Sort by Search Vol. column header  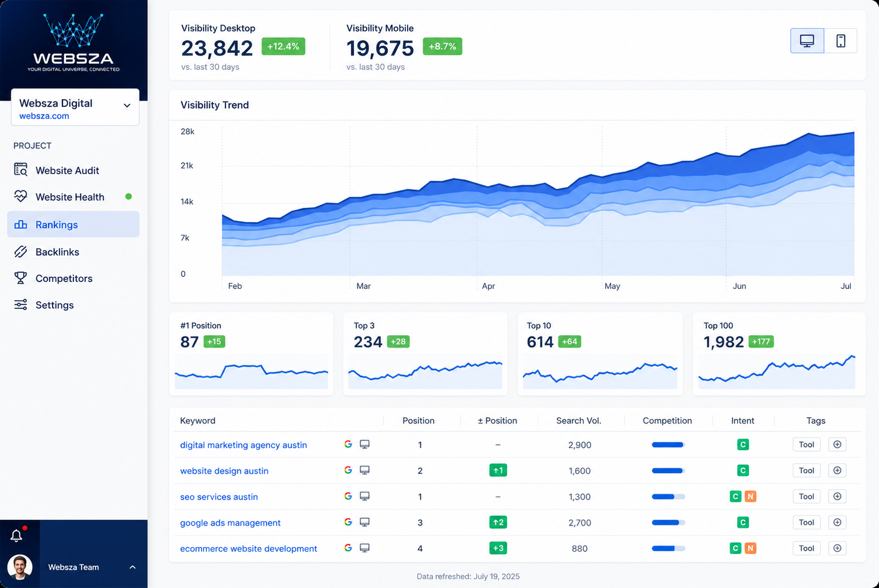coord(579,421)
